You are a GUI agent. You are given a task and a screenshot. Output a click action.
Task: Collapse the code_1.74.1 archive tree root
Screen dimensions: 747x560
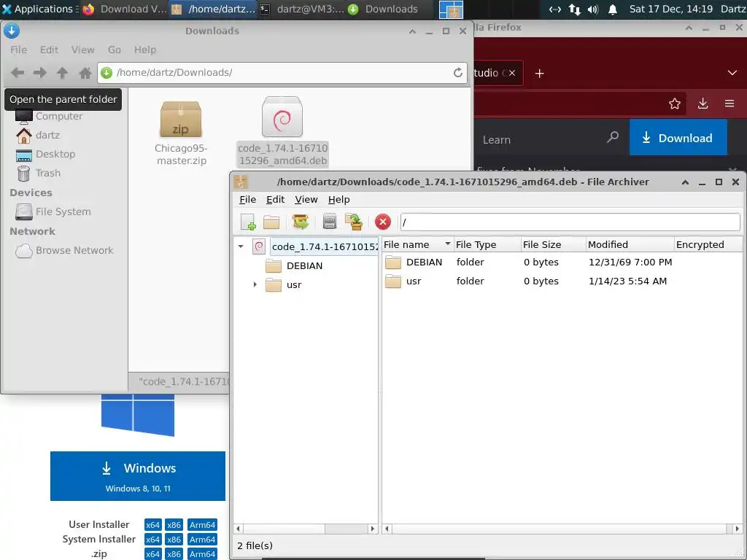[x=241, y=246]
